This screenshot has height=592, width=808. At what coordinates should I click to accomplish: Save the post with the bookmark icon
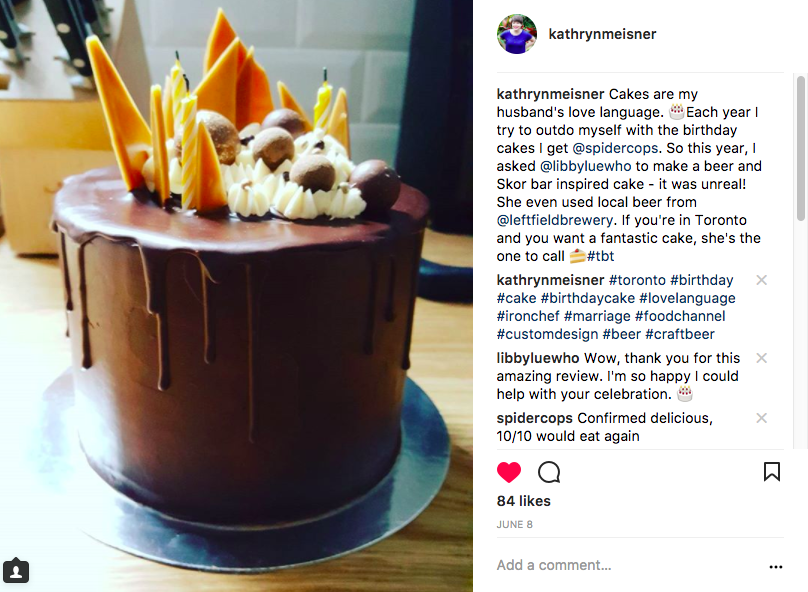[771, 471]
